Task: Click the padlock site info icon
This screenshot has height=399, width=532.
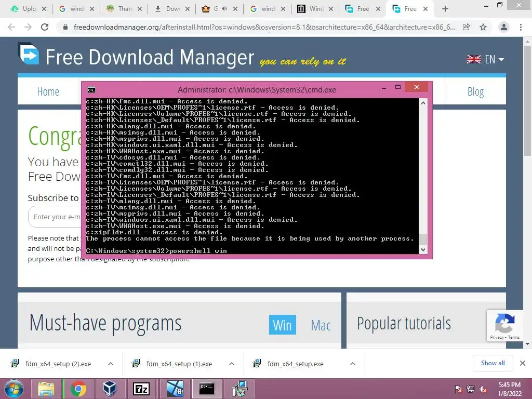Action: [x=65, y=27]
